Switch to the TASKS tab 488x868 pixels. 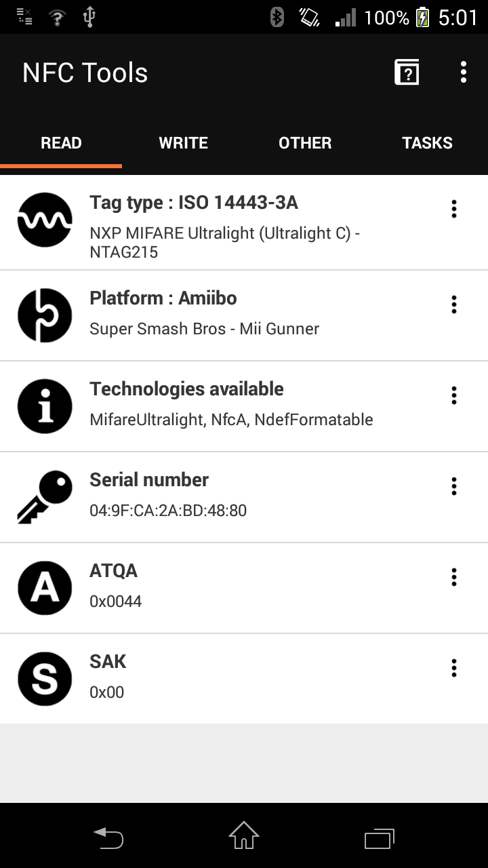[427, 143]
